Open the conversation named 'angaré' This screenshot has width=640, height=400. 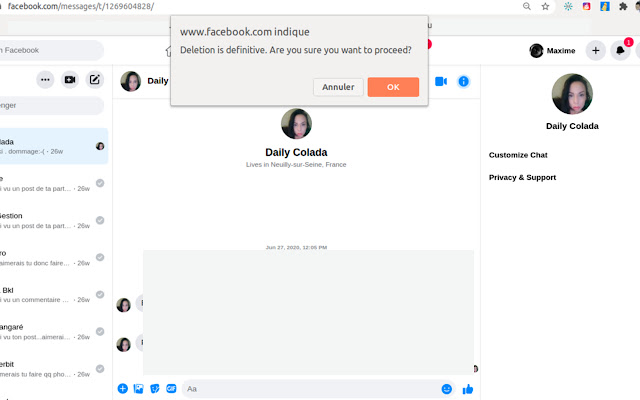pos(53,331)
